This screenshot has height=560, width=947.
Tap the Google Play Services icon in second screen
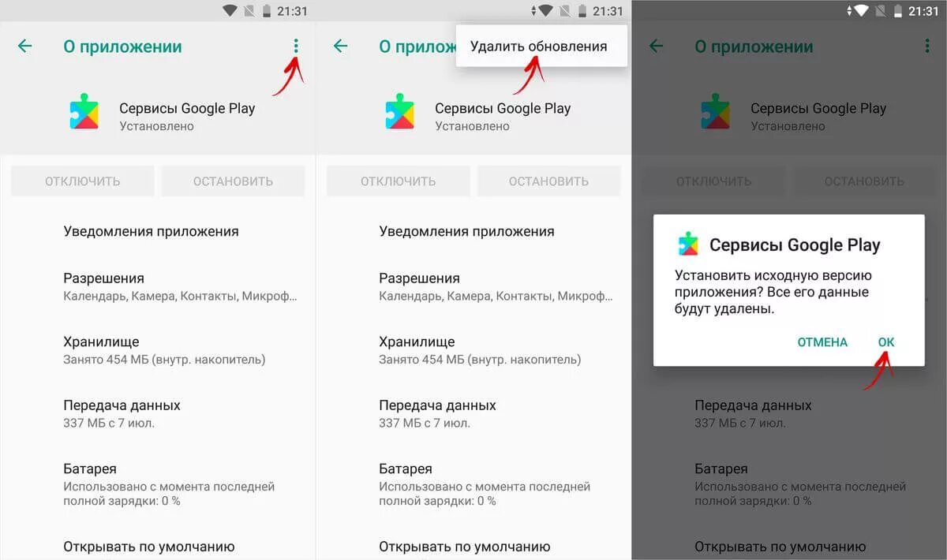coord(399,111)
